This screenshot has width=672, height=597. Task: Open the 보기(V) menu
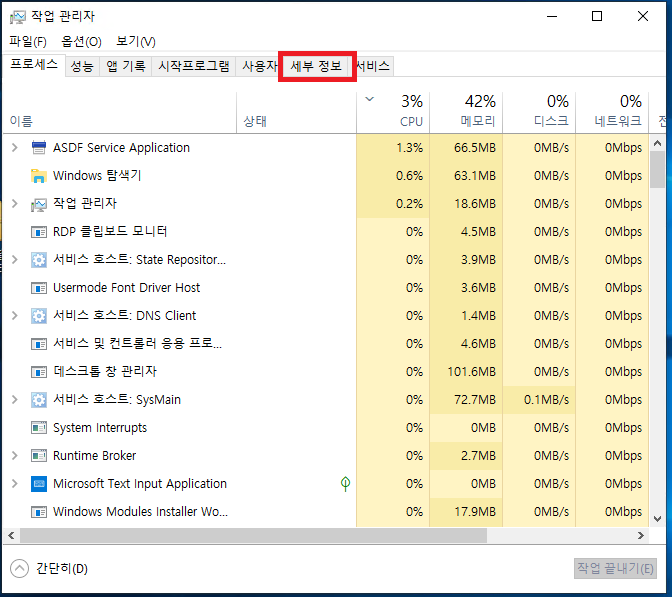(136, 42)
